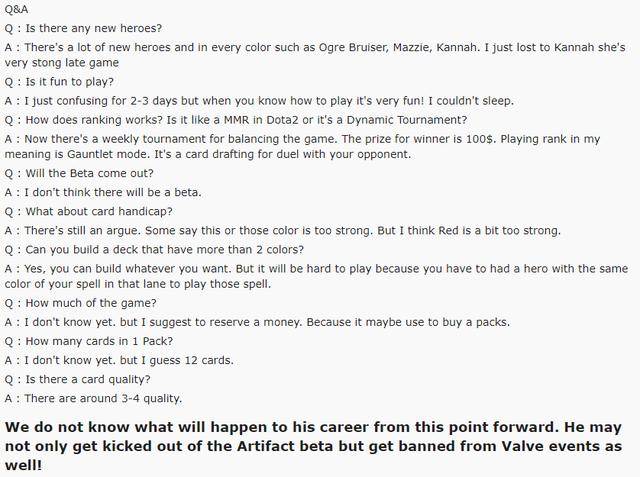Click the bold closing paragraph about his career

(x=313, y=446)
